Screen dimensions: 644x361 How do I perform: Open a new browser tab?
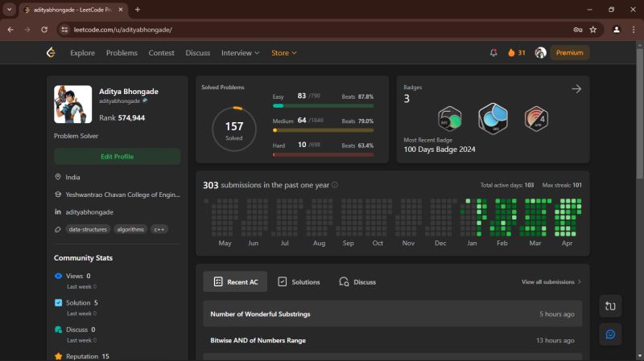138,10
